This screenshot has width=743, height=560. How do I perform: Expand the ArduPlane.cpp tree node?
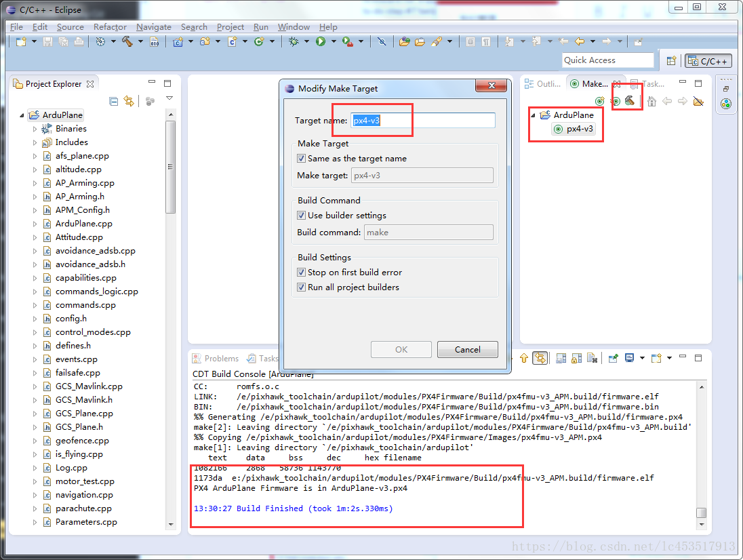pyautogui.click(x=35, y=224)
